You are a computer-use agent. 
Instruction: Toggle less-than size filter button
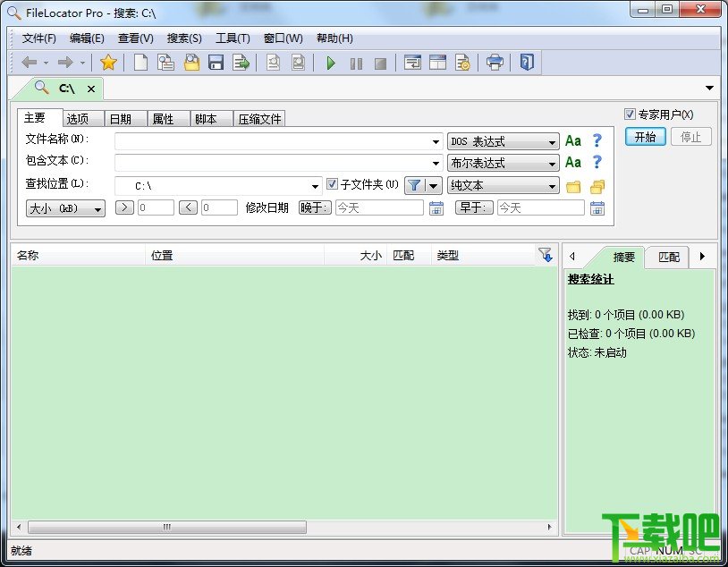[x=188, y=207]
